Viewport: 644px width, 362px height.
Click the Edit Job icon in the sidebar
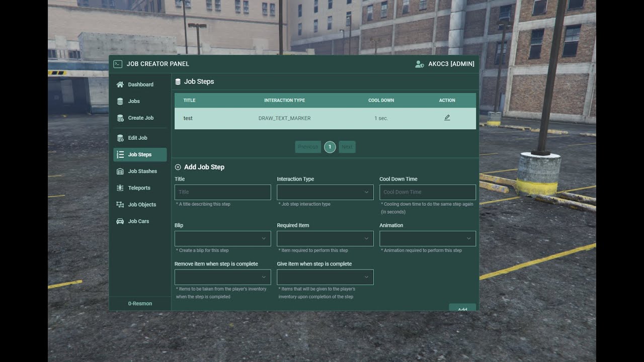120,138
